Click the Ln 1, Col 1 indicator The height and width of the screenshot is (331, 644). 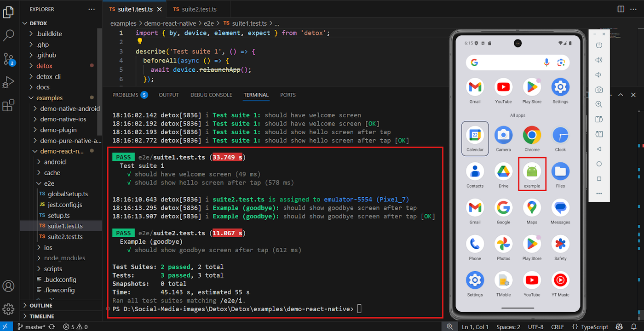476,327
